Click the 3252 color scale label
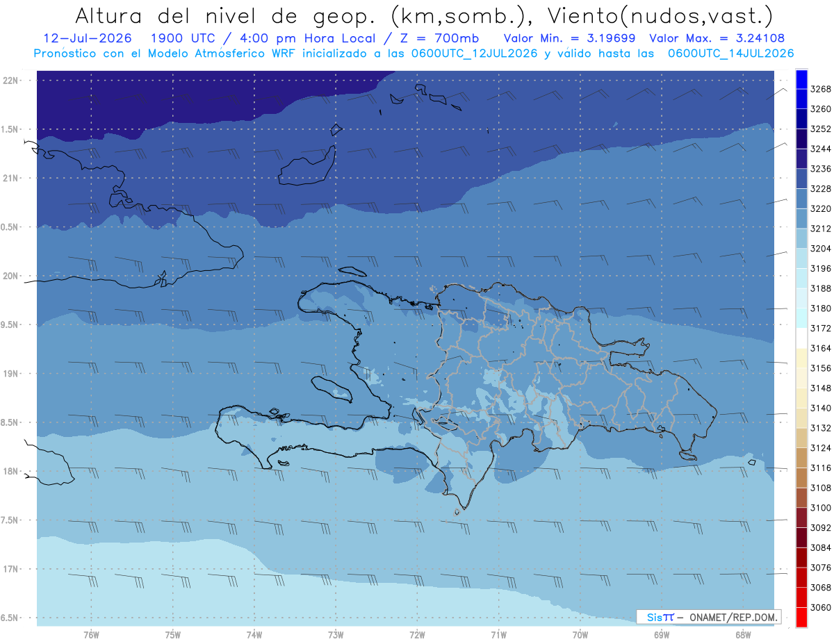The height and width of the screenshot is (644, 834). click(821, 129)
